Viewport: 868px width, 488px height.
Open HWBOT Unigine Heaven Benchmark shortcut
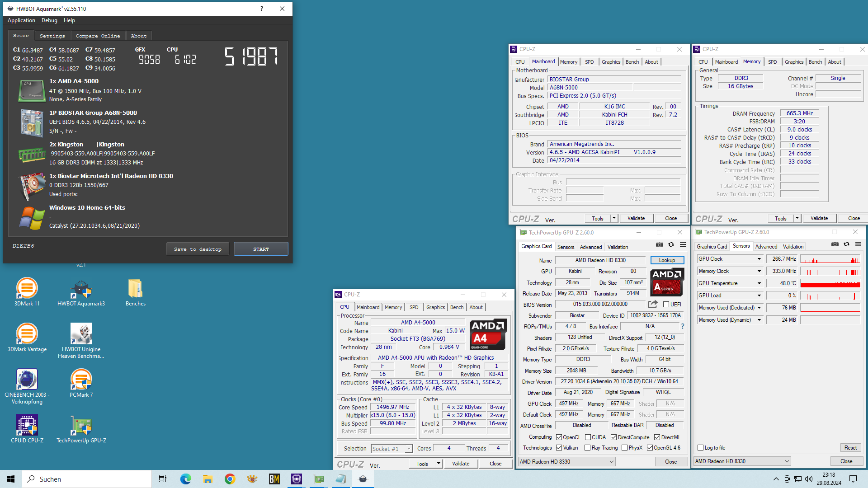[x=81, y=341]
